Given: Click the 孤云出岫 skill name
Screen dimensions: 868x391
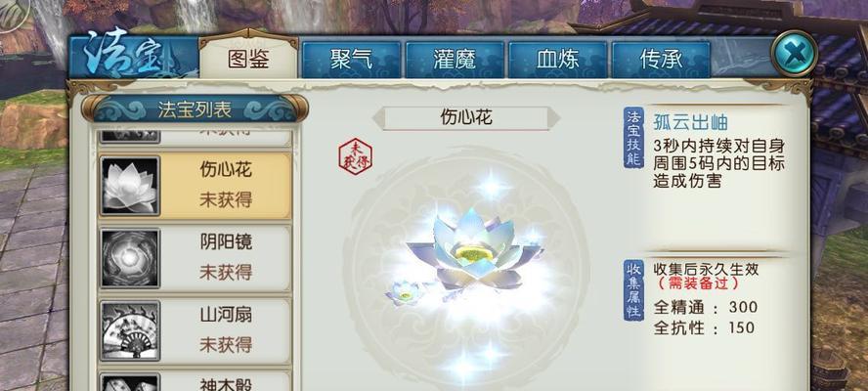Looking at the screenshot, I should coord(690,122).
